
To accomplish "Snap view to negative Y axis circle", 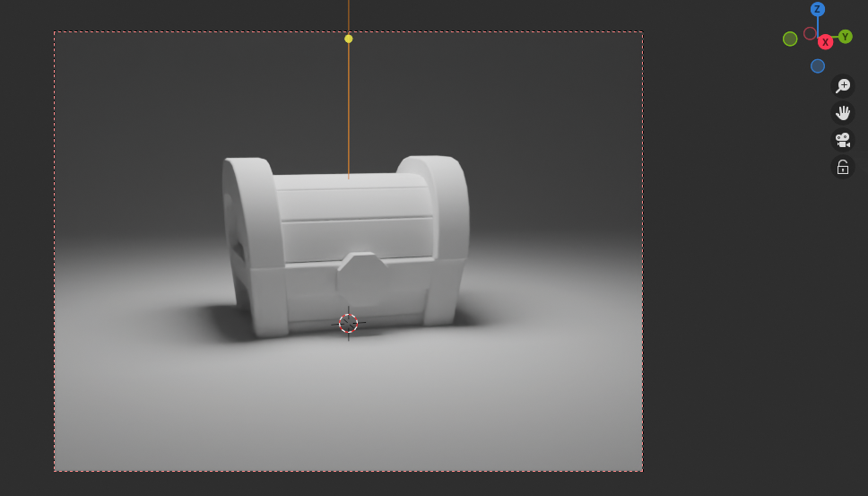I will pos(790,39).
